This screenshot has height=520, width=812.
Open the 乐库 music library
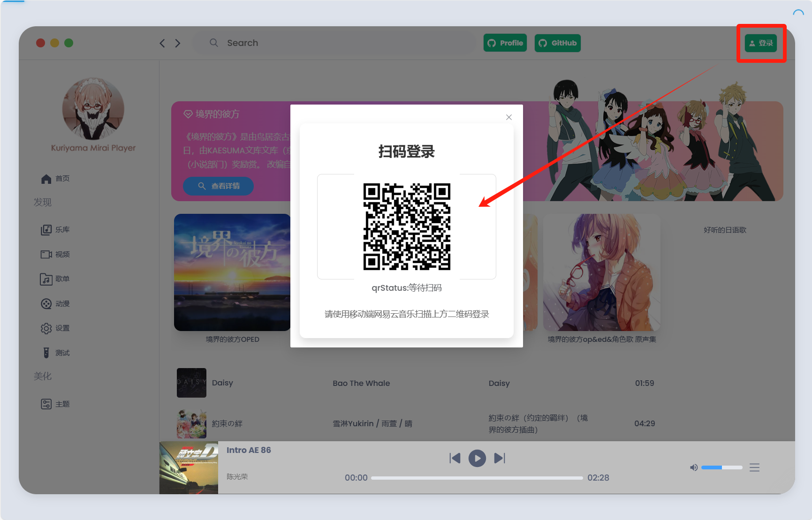56,230
